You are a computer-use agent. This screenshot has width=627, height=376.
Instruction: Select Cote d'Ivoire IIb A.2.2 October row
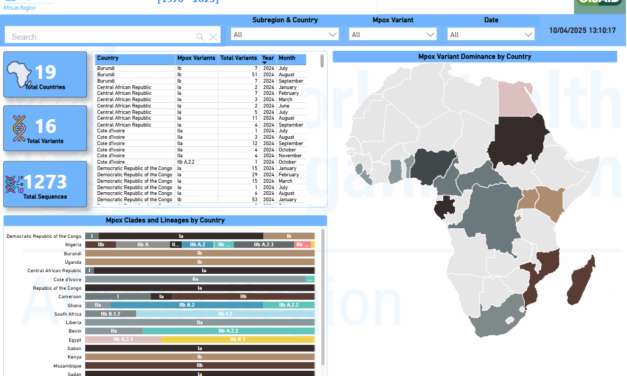point(201,162)
